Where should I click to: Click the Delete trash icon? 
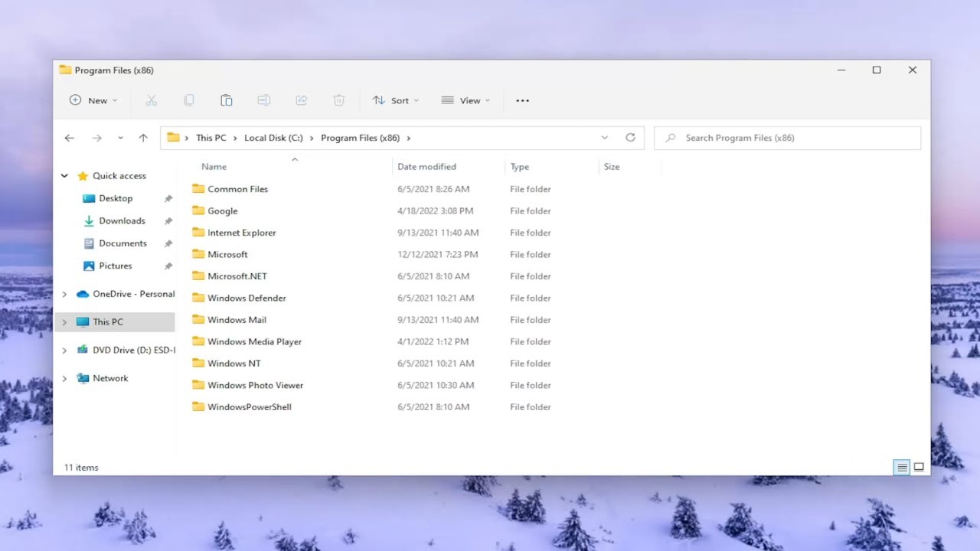[x=339, y=100]
